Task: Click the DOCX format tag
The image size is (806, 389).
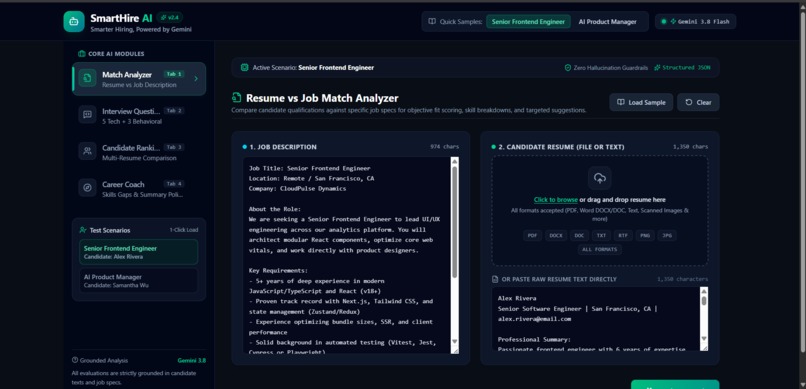Action: point(556,235)
